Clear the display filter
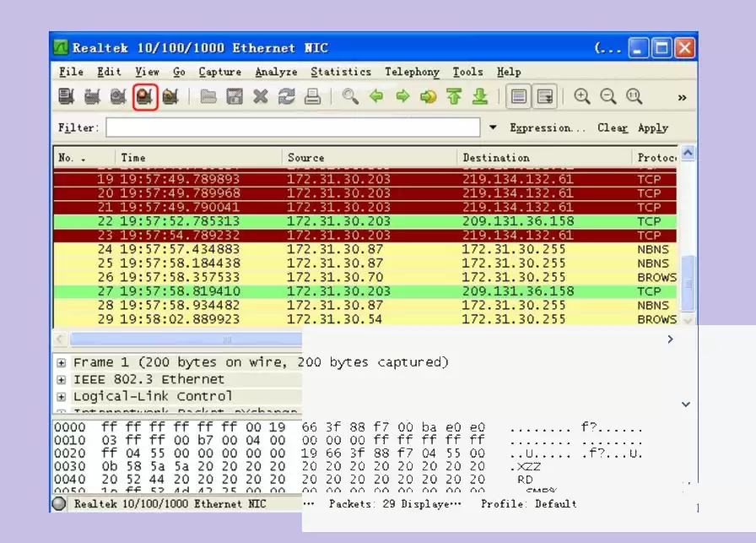 pos(613,128)
